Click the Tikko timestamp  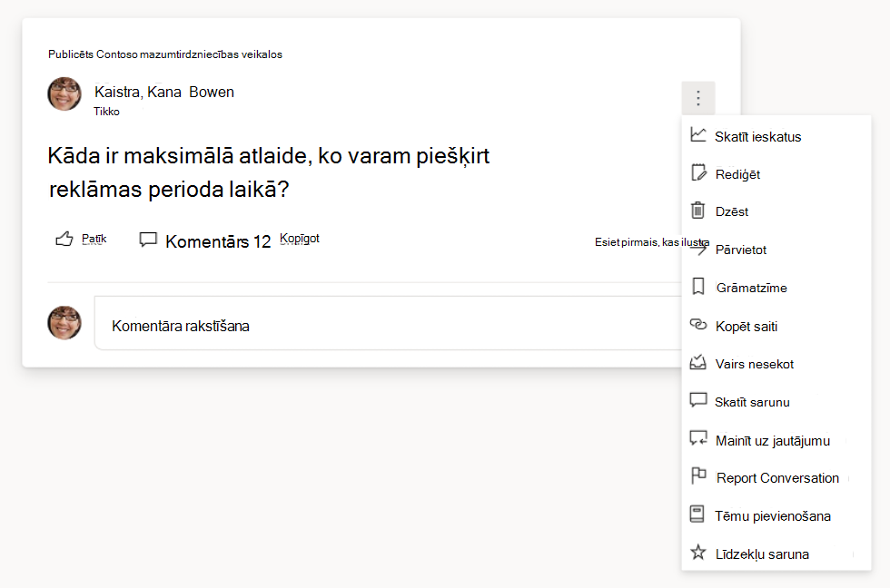click(x=107, y=112)
